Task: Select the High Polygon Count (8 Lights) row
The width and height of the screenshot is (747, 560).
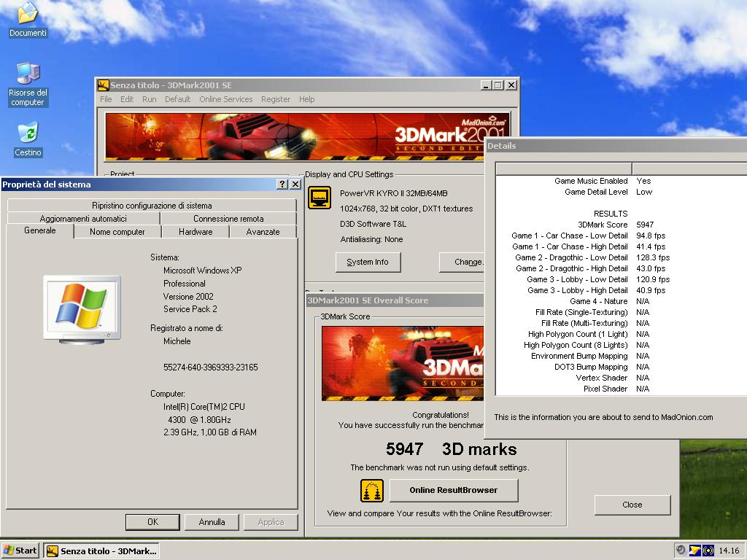Action: (x=622, y=345)
